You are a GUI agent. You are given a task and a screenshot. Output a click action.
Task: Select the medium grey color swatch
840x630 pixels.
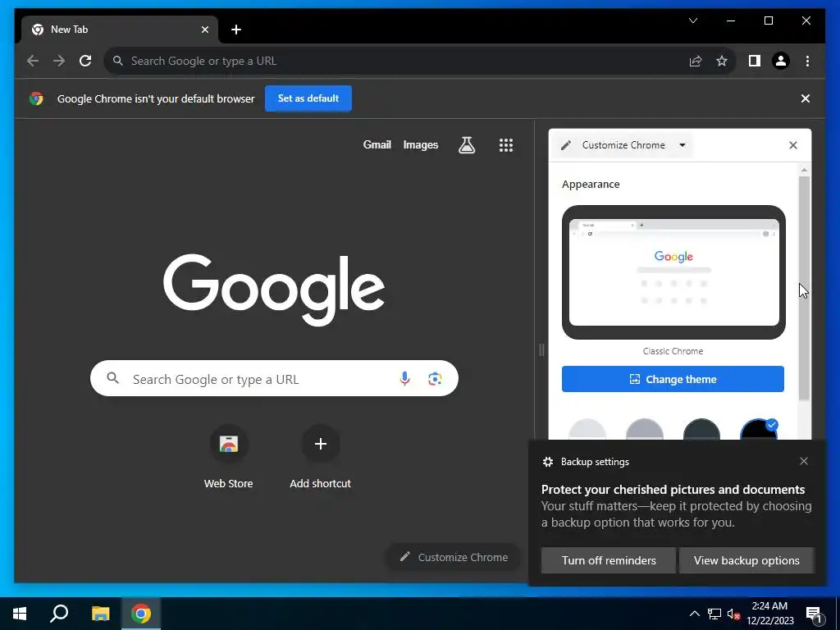pyautogui.click(x=645, y=429)
